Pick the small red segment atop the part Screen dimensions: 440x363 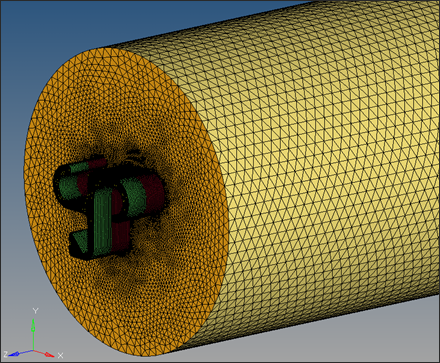coord(97,163)
